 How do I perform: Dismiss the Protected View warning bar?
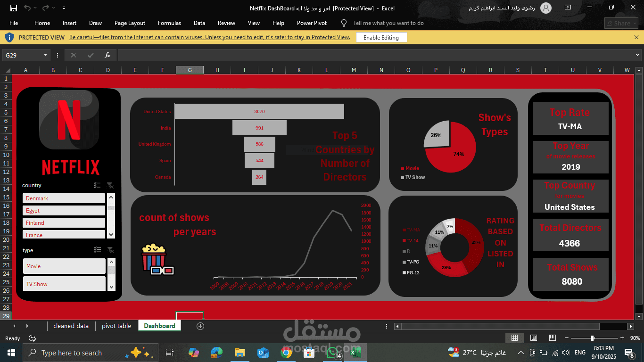(636, 37)
